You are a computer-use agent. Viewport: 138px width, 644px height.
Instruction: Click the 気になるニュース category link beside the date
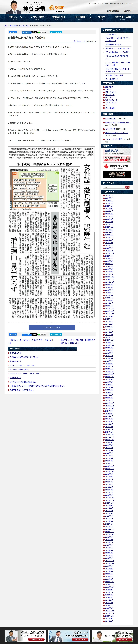[x=79, y=41]
